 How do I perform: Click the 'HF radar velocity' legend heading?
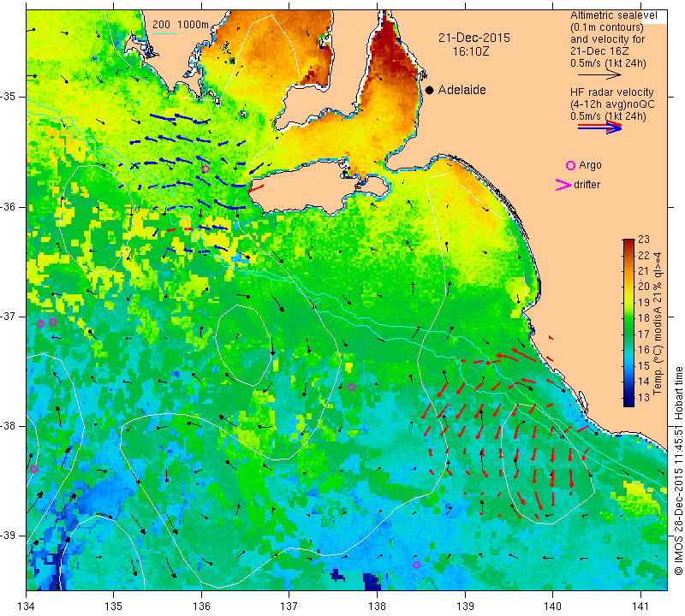point(611,92)
